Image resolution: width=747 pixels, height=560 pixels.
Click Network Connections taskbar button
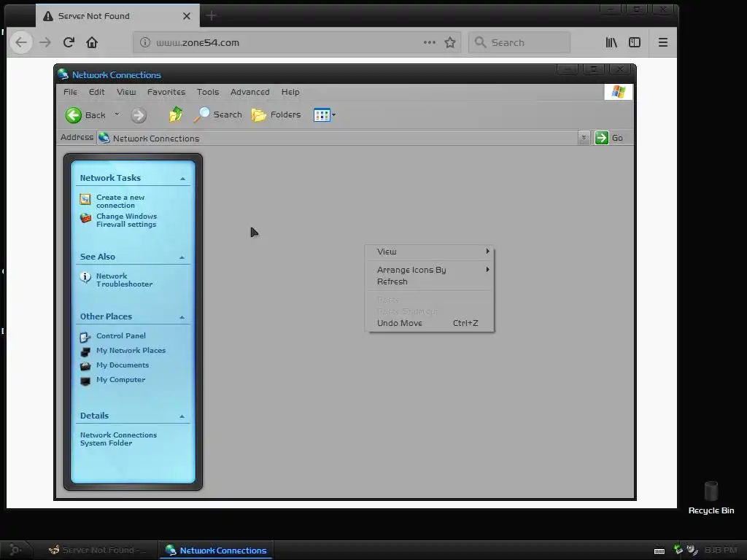(x=216, y=550)
